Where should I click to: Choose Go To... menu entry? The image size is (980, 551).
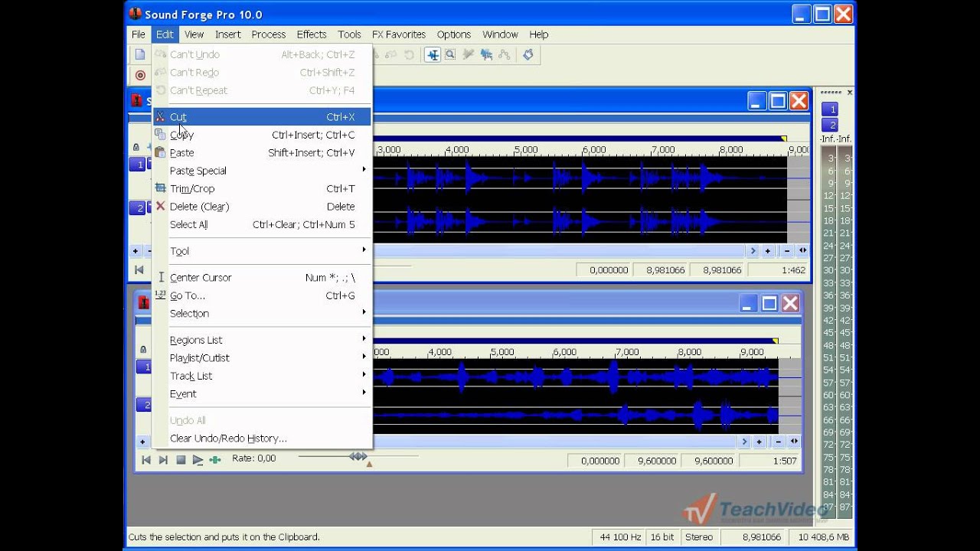pos(261,295)
